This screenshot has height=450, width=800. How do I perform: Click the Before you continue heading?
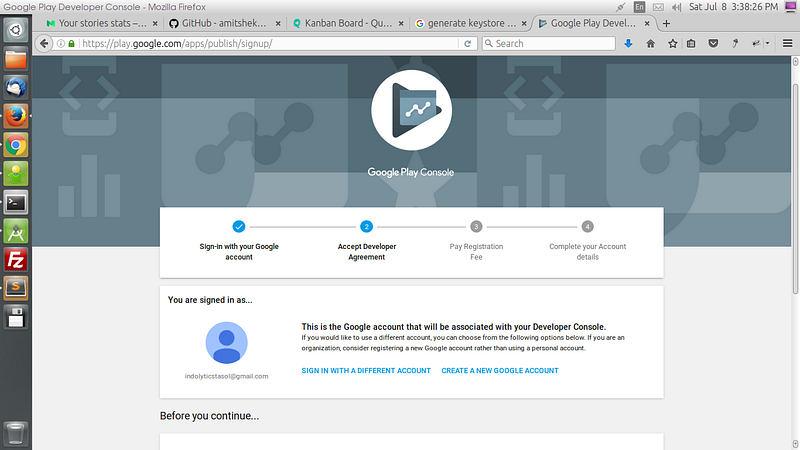click(x=209, y=416)
